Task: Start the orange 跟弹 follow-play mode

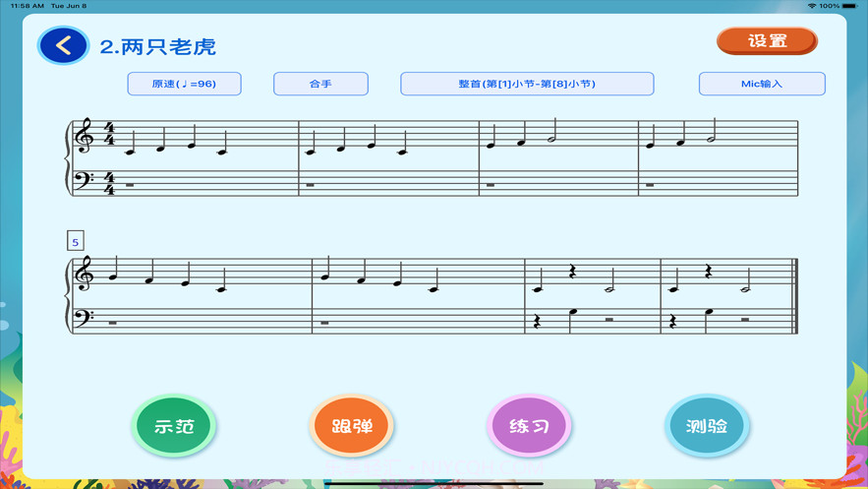Action: [x=352, y=426]
